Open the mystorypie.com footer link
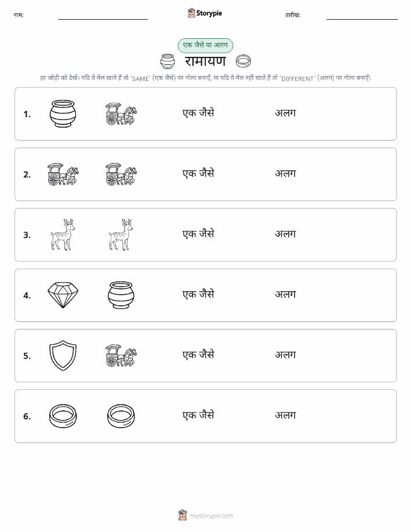 click(x=205, y=515)
